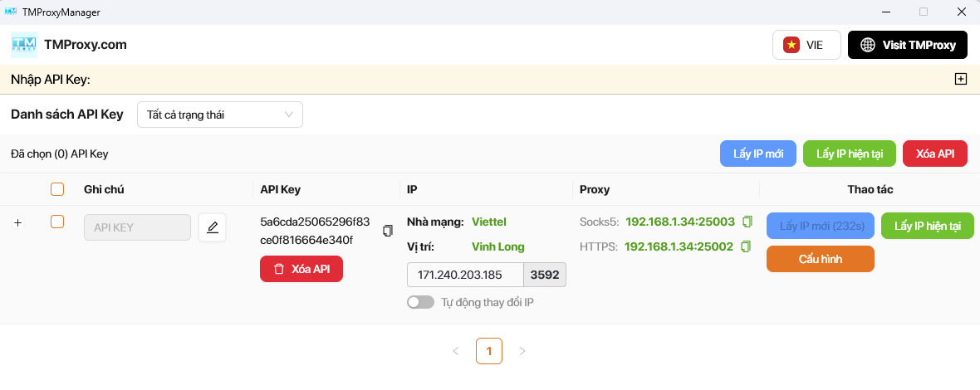Go to previous page arrow
The image size is (980, 390).
click(456, 351)
